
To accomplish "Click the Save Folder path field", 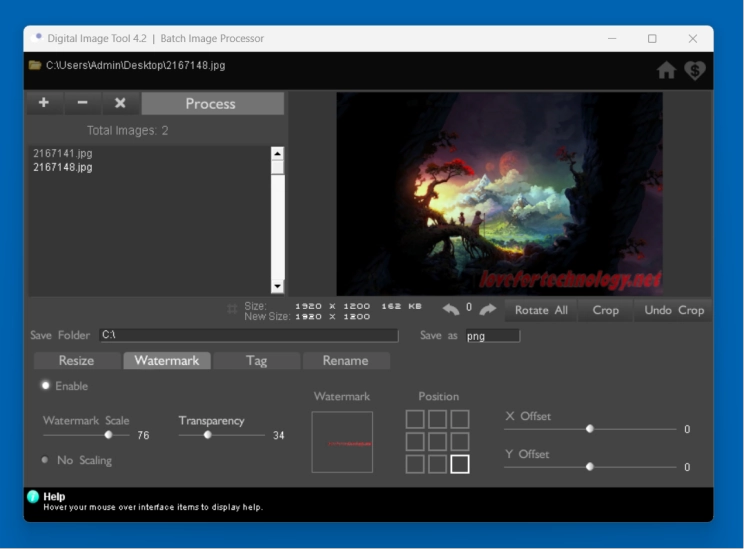I will (249, 335).
